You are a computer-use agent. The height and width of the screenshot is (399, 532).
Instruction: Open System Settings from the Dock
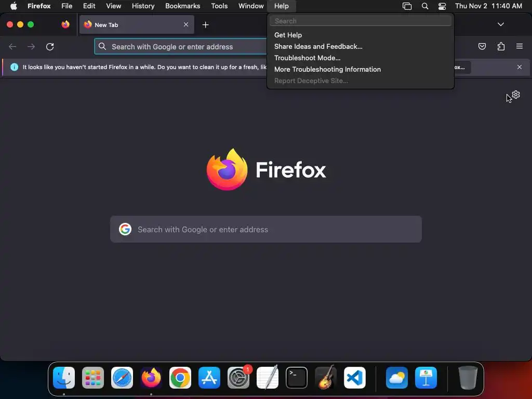238,378
